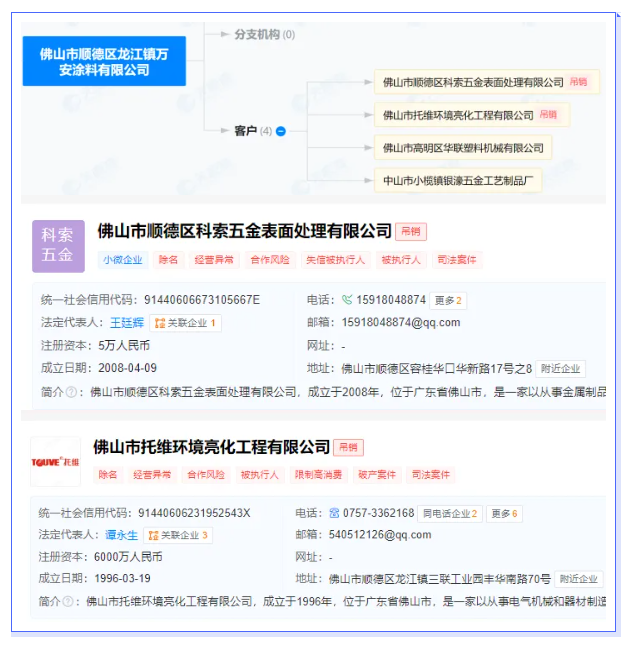Click the green phone icon beside 15918048874
This screenshot has height=649, width=631.
[x=347, y=299]
